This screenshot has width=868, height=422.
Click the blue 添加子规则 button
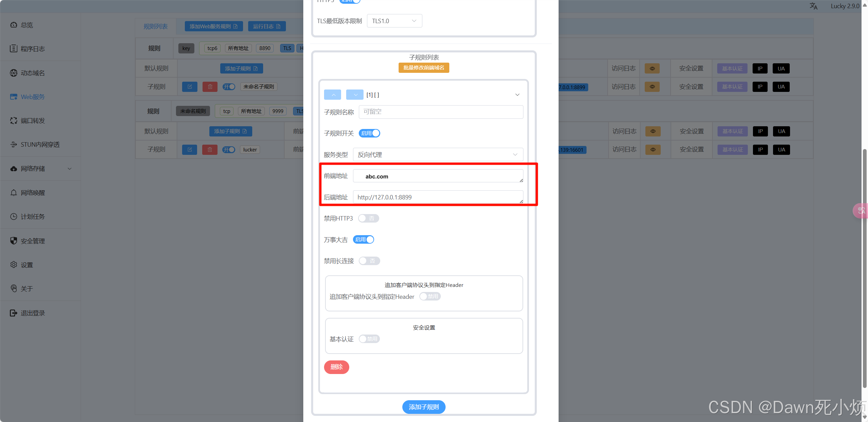pos(423,407)
